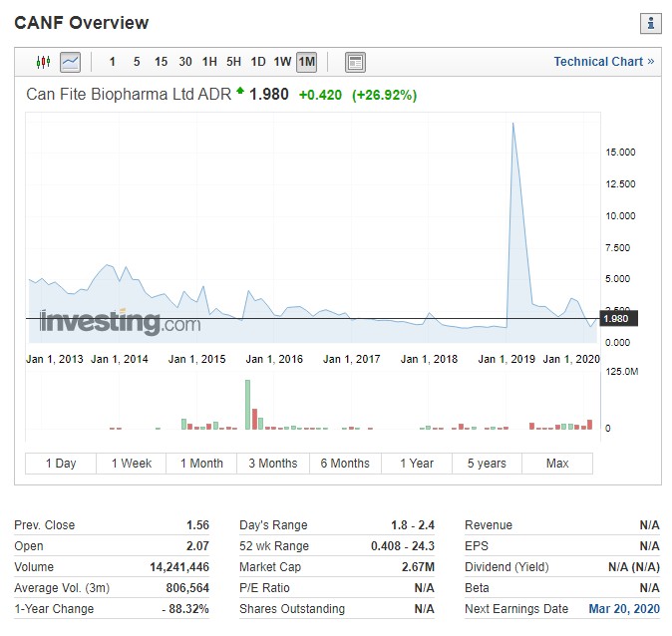Click the (+26.92%) percent change

click(385, 95)
